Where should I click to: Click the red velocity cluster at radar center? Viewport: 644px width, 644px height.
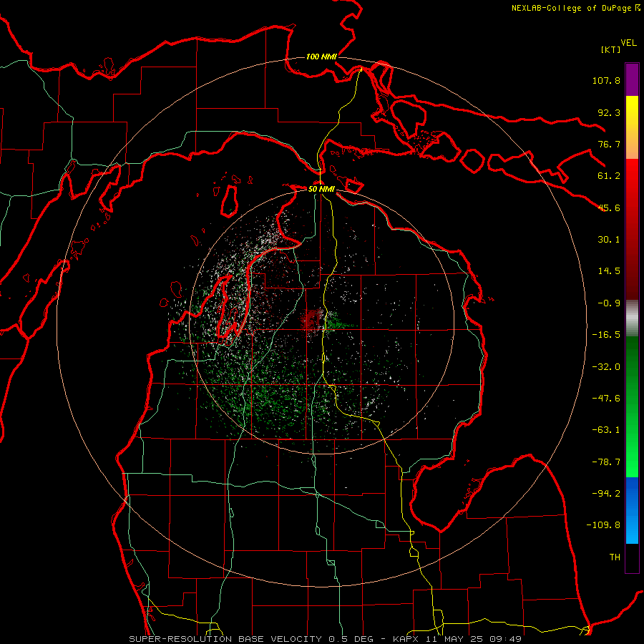312,320
